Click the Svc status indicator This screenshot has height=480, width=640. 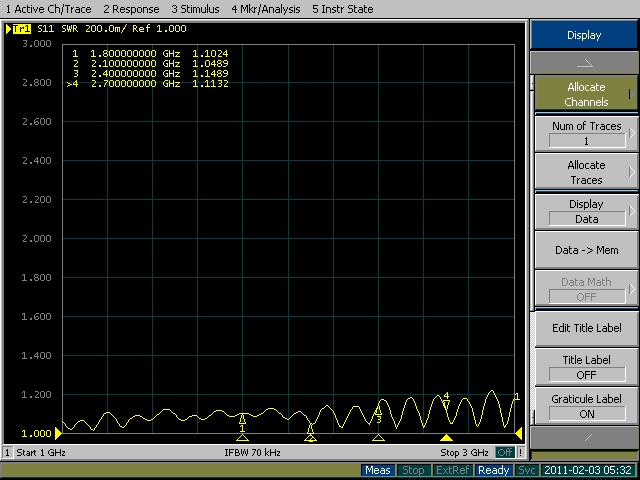coord(527,470)
